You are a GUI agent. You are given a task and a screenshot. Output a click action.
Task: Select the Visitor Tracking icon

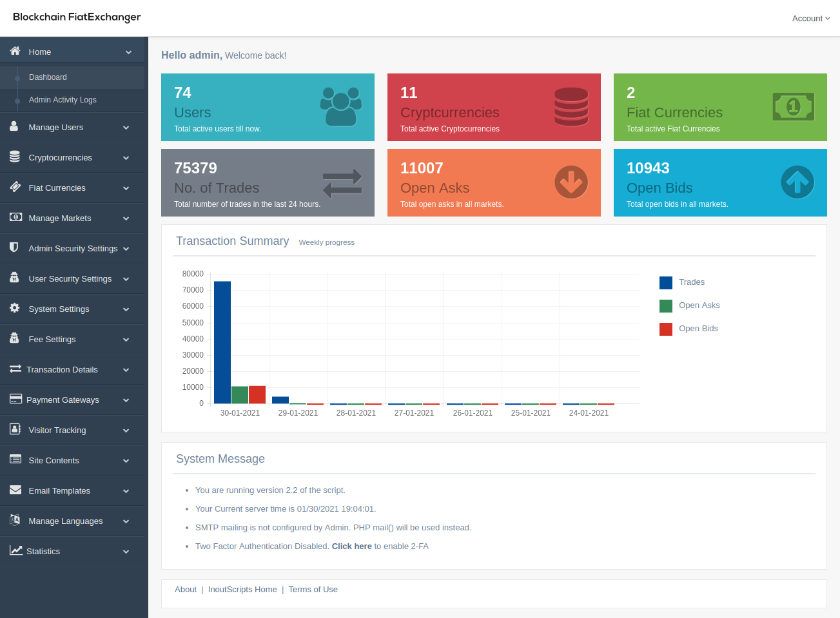pyautogui.click(x=15, y=430)
